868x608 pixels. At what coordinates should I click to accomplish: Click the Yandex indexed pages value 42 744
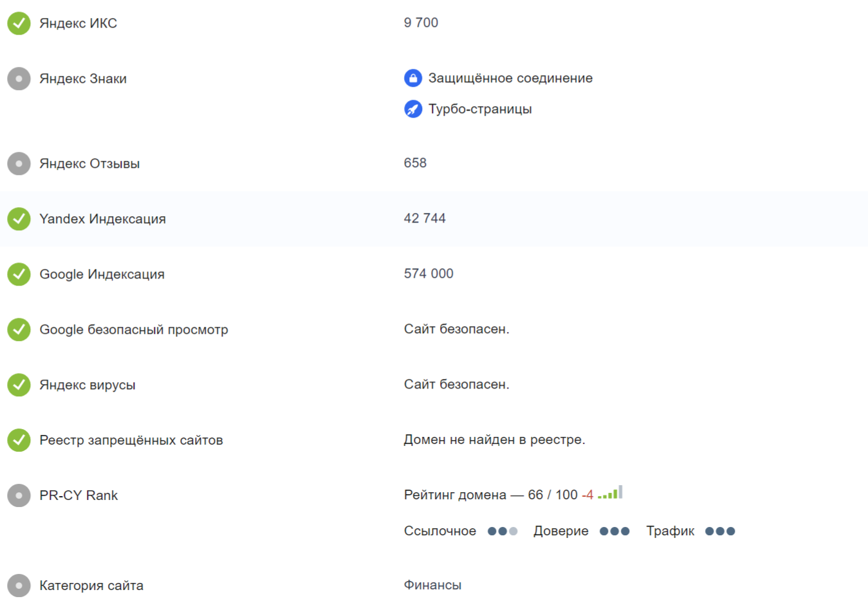pos(425,218)
